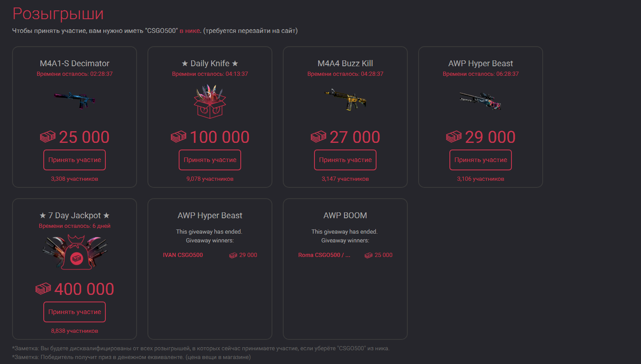Join the M4A4 Buzz Kill giveaway
Image resolution: width=641 pixels, height=364 pixels.
(x=345, y=160)
